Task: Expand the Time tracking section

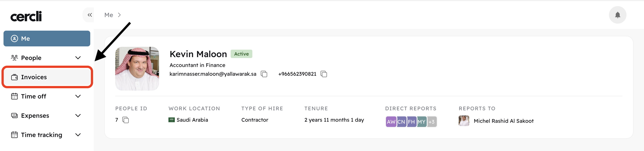Action: (x=78, y=135)
